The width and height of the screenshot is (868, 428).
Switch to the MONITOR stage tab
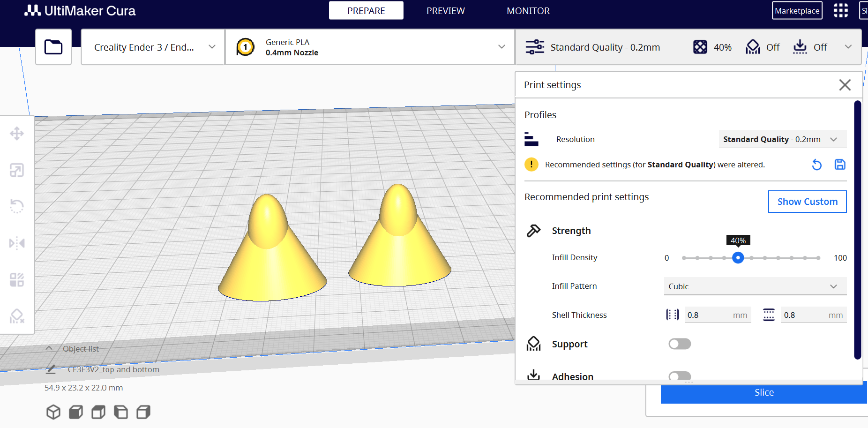coord(528,10)
